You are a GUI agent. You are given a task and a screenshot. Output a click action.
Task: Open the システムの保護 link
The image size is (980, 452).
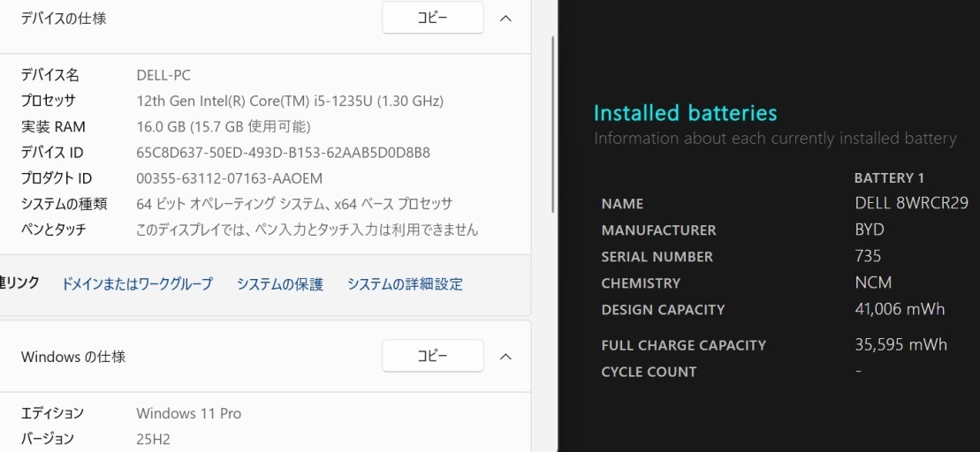pos(279,284)
